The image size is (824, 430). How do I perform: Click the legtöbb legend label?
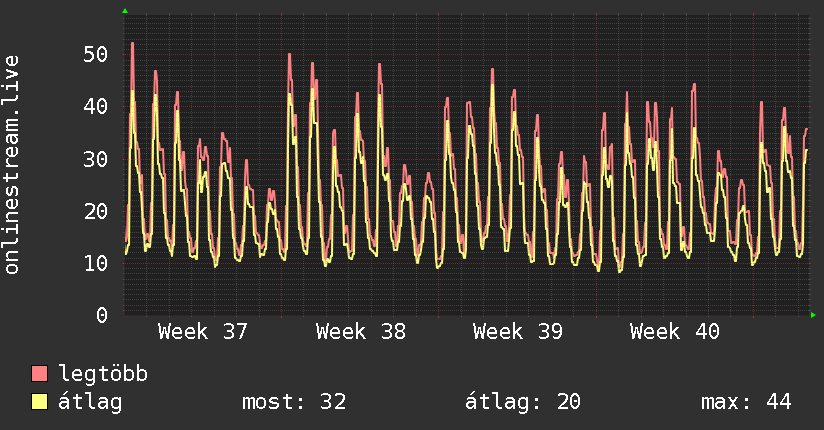(x=103, y=374)
